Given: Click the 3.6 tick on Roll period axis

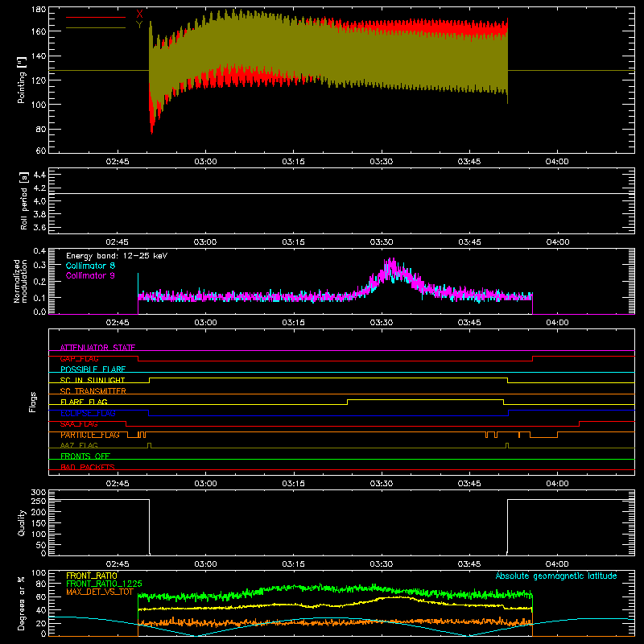Looking at the screenshot, I should pyautogui.click(x=39, y=227).
